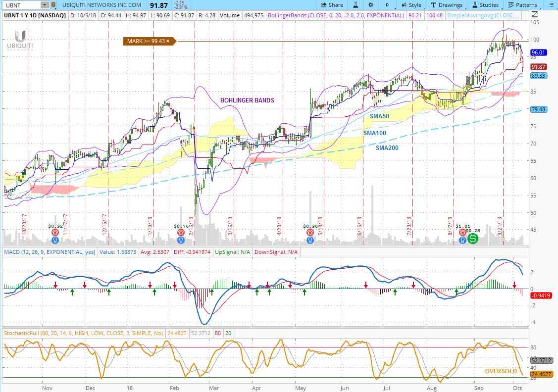Click the UBIQUITI NETWORKS INC COM company name
Screen dimensions: 558x392
click(102, 5)
